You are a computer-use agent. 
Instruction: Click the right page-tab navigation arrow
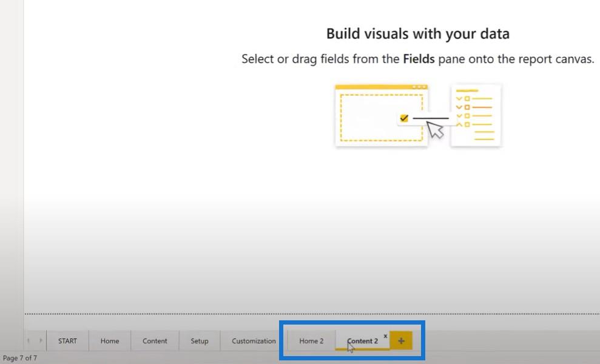pyautogui.click(x=41, y=341)
